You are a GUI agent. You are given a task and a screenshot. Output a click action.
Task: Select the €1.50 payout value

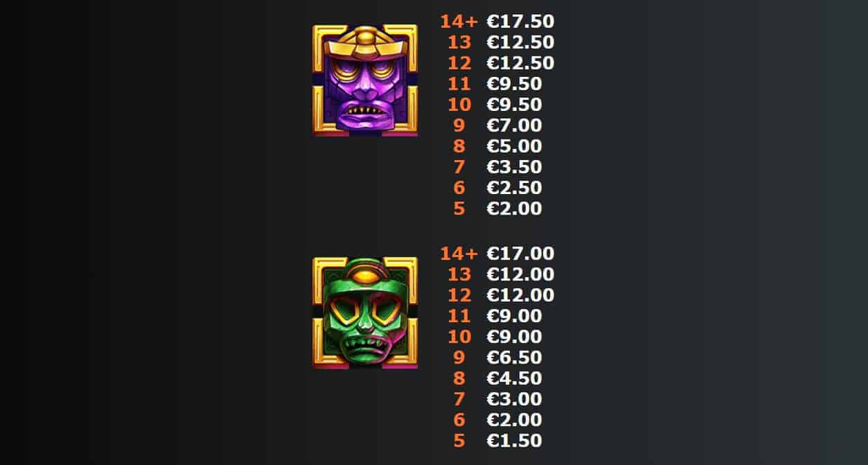click(515, 441)
